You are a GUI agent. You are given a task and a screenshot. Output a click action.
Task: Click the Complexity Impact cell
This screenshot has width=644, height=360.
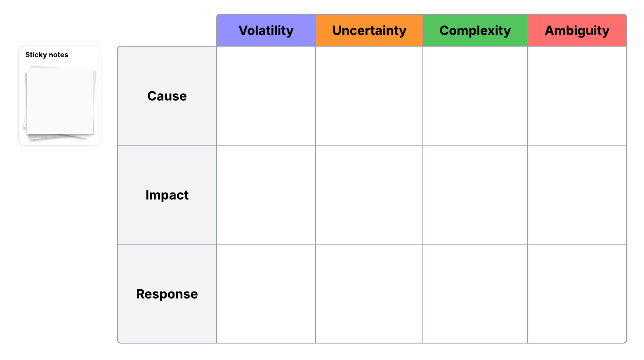pyautogui.click(x=475, y=195)
